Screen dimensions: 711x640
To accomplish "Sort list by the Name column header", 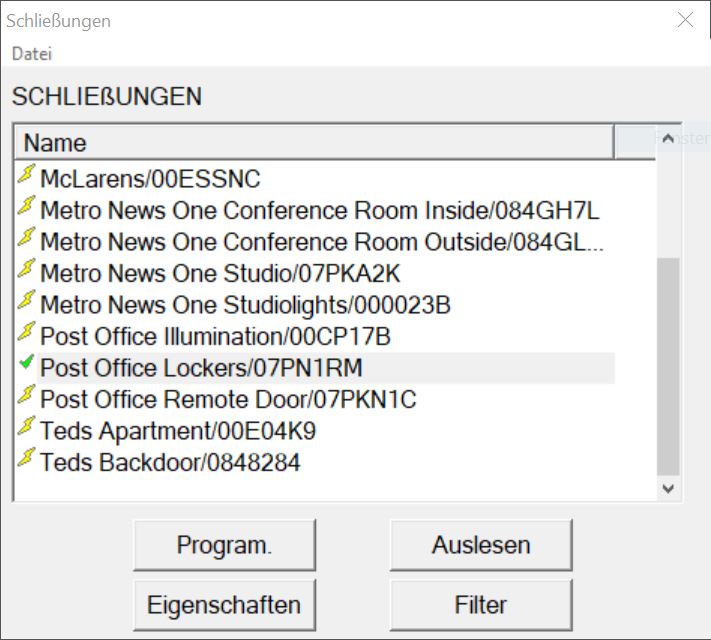I will tap(314, 142).
